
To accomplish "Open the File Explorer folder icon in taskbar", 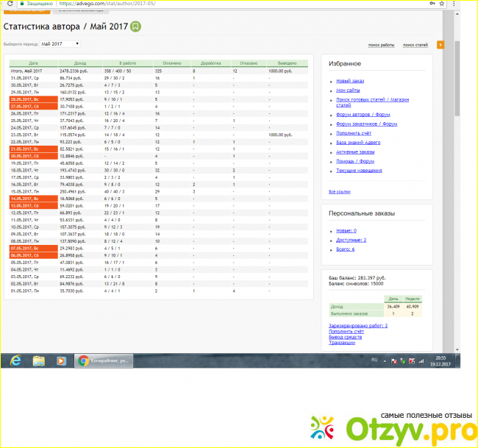I will pyautogui.click(x=38, y=360).
